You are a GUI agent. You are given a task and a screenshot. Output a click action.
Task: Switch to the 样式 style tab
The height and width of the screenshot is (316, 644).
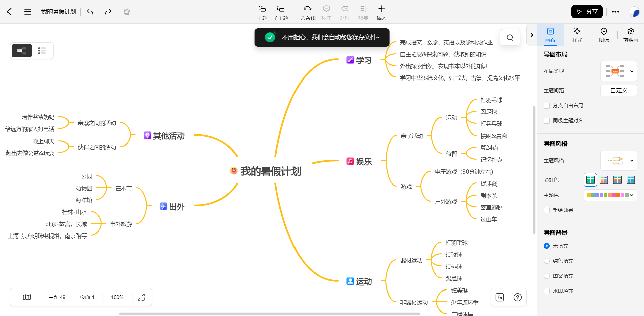pyautogui.click(x=577, y=35)
